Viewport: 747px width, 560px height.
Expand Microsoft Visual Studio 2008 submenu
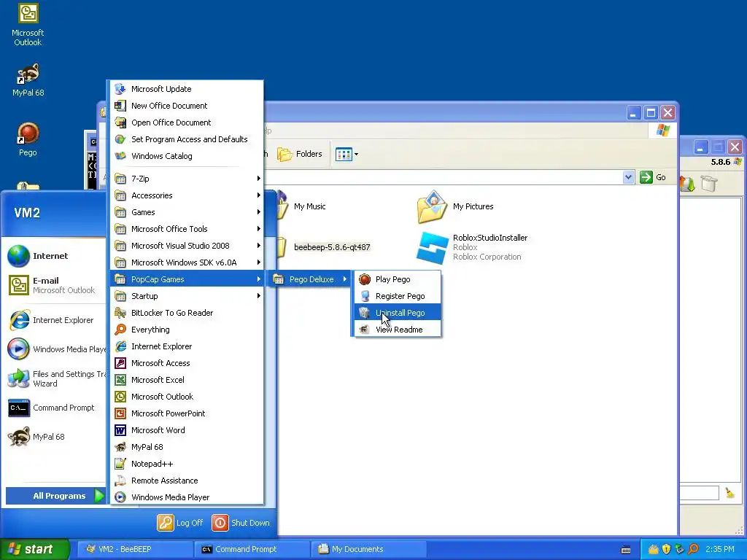tap(187, 246)
